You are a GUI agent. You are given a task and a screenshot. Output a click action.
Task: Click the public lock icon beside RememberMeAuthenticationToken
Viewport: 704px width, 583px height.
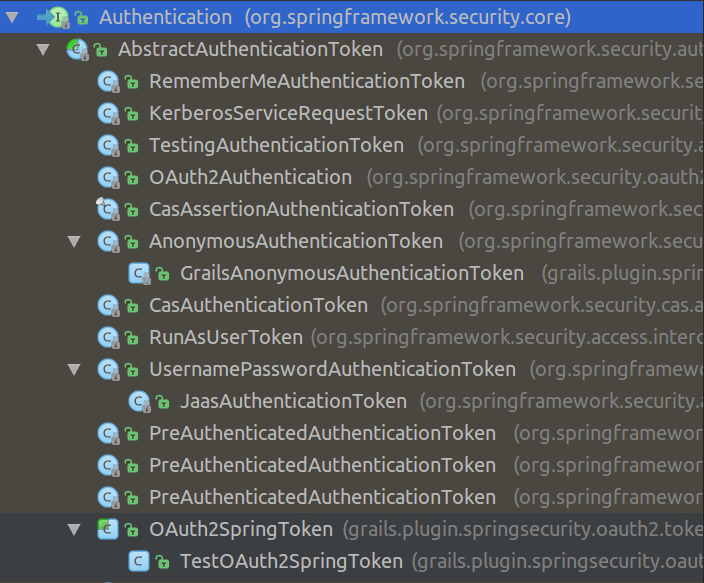coord(132,82)
